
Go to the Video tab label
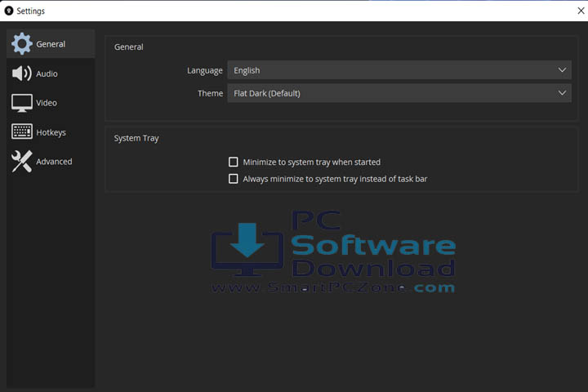47,103
